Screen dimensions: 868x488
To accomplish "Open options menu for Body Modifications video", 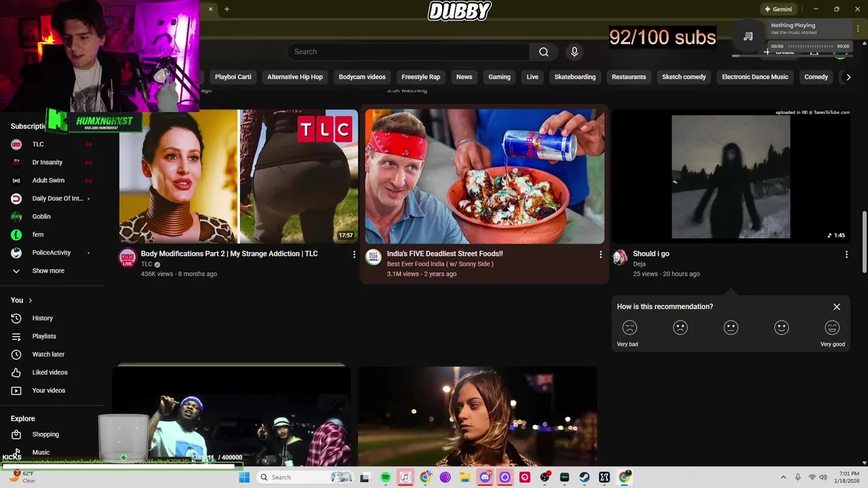I will tap(353, 254).
